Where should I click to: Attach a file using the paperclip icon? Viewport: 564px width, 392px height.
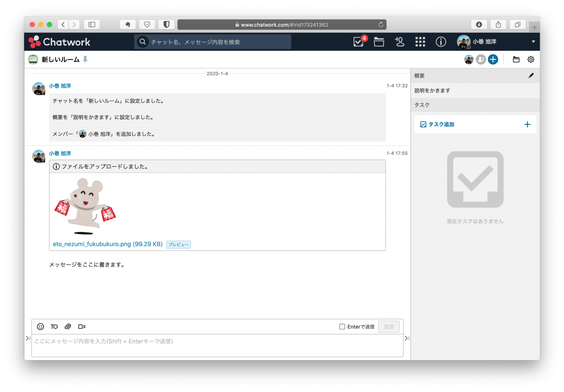click(68, 326)
